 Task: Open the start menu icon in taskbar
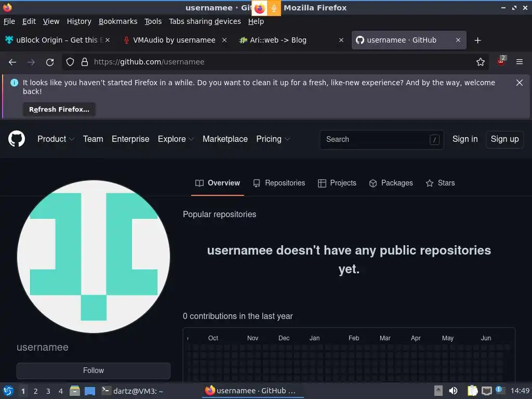click(8, 391)
